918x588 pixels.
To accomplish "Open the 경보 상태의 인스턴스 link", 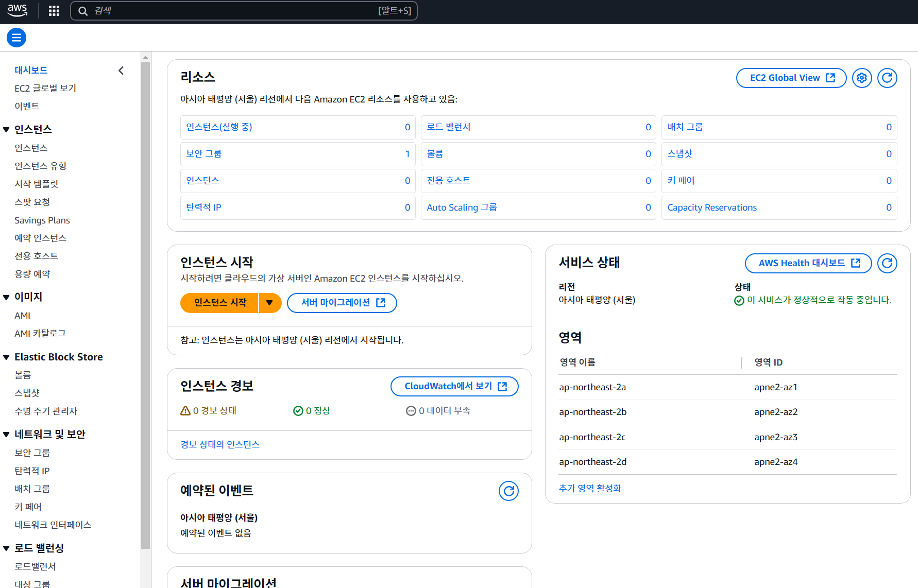I will pos(220,444).
